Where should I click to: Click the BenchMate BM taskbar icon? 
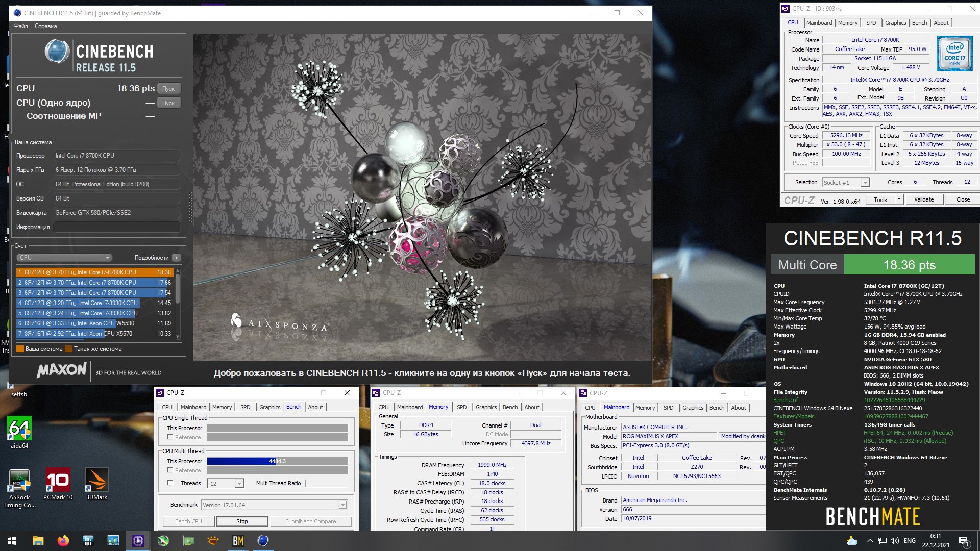tap(238, 541)
